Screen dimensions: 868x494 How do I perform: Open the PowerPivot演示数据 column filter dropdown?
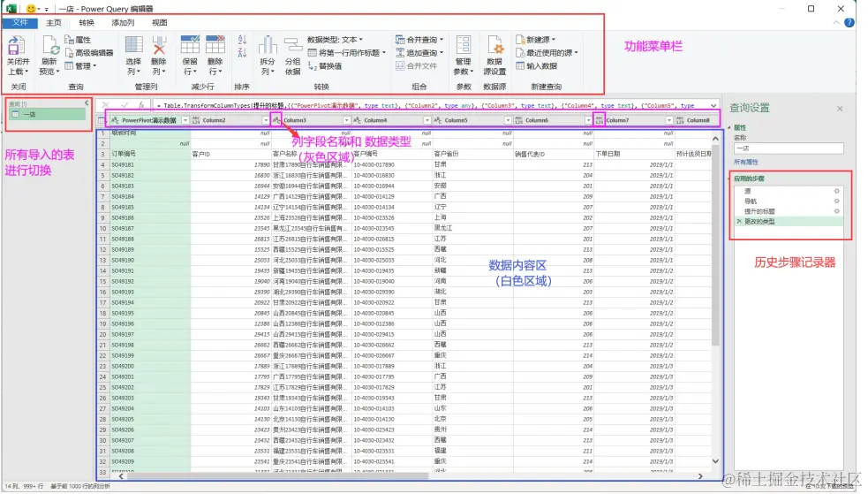point(185,120)
